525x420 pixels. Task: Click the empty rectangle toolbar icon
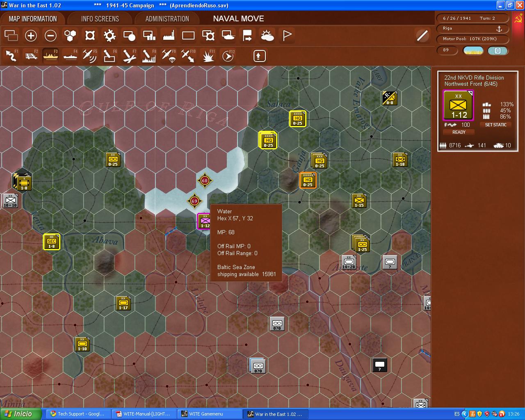(x=188, y=36)
